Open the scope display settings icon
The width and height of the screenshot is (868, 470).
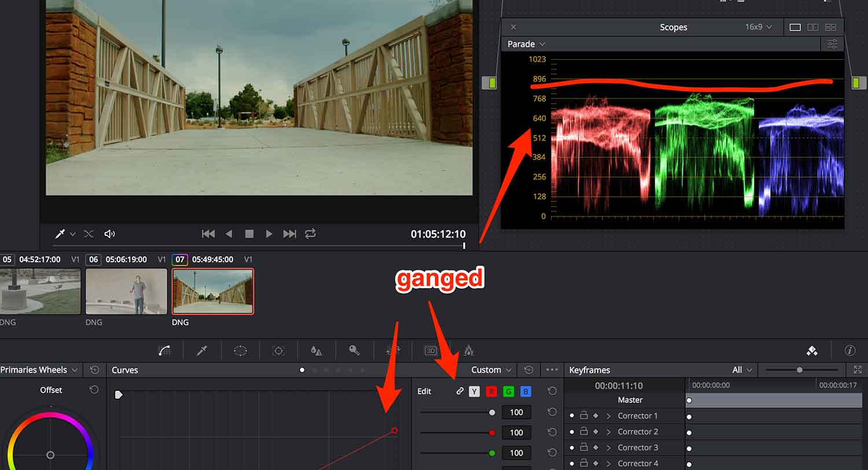click(832, 44)
